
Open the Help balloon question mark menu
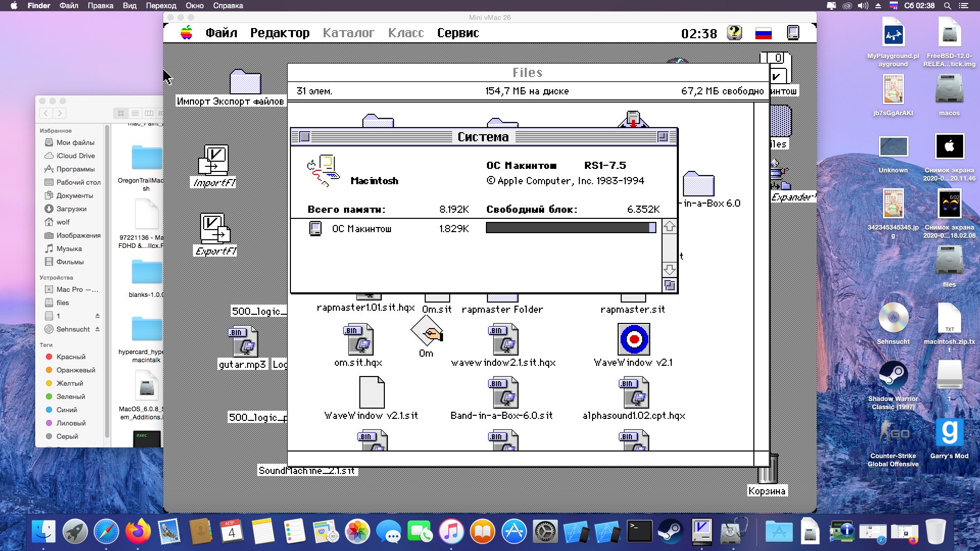pos(734,33)
